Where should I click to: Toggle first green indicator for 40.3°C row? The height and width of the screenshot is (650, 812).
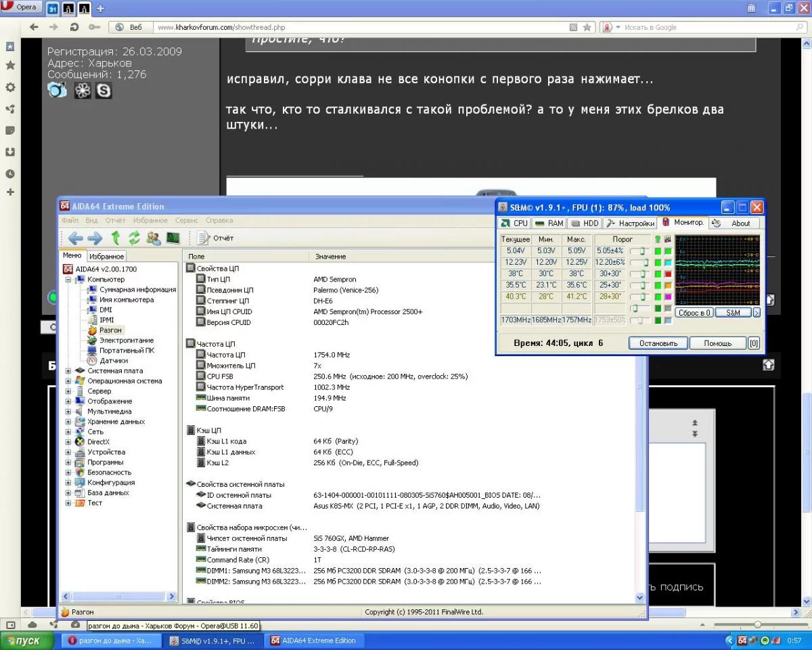coord(658,296)
